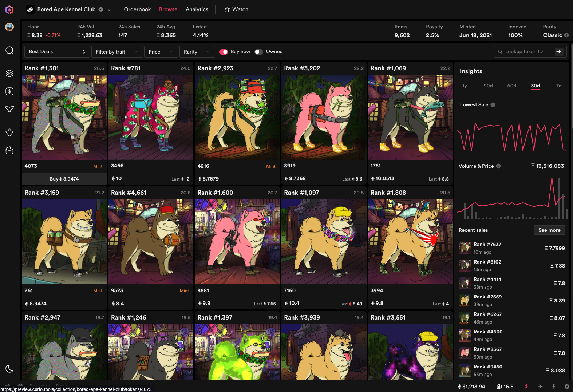Open the Rank #6102 recent sale row
Viewport: 573px width, 392px height.
click(512, 266)
